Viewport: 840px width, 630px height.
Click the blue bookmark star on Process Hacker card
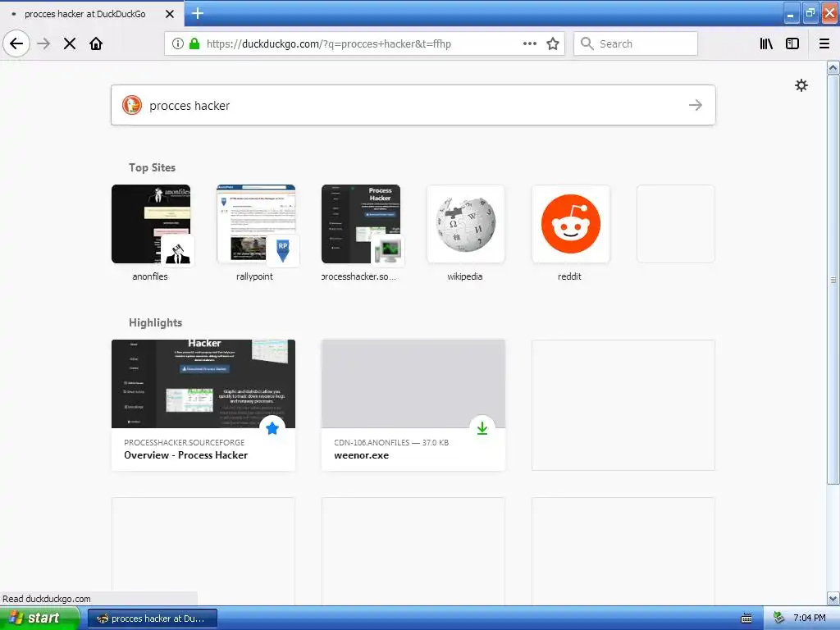pos(272,428)
